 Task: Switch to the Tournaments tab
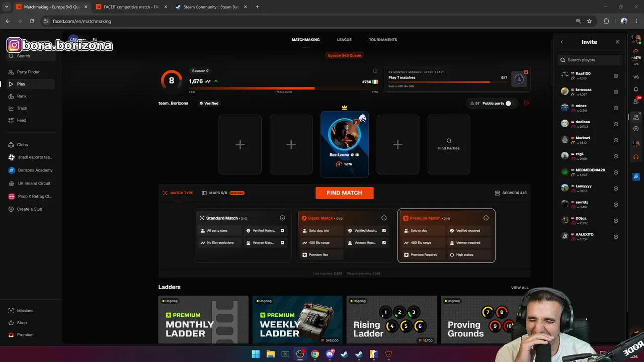[x=383, y=40]
